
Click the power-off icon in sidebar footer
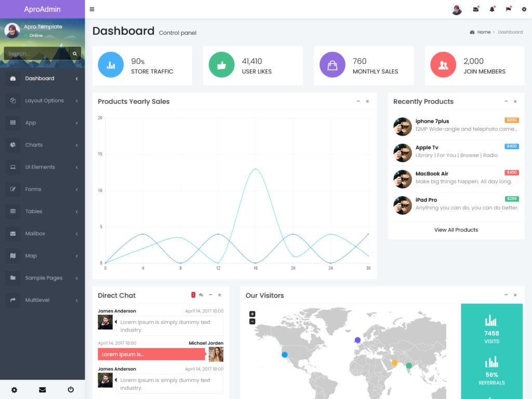coord(70,389)
